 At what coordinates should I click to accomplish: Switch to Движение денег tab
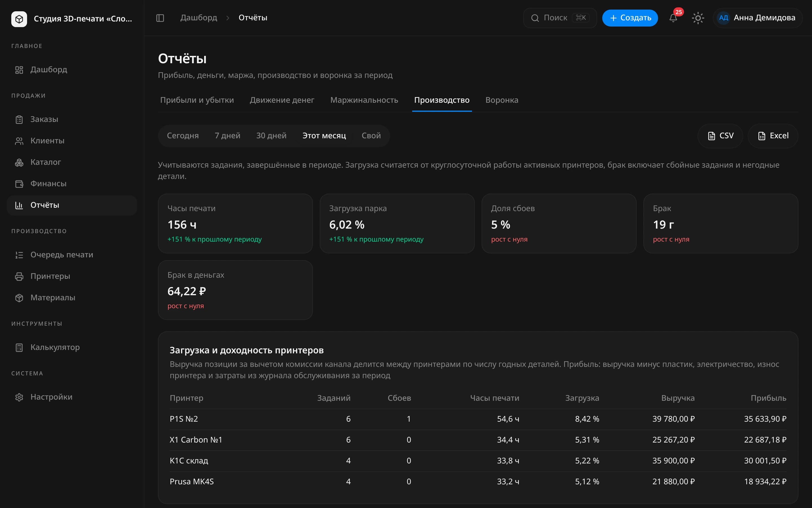(282, 100)
